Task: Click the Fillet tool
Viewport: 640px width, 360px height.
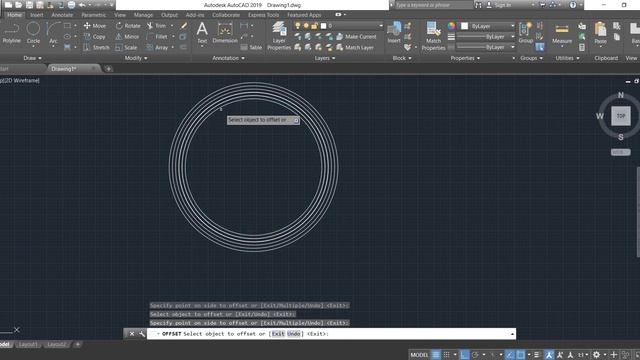Action: click(157, 37)
